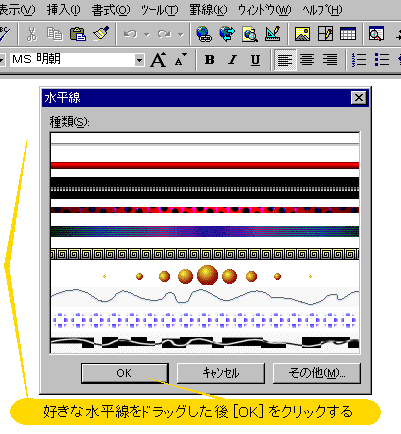Select the golden spheres line style
The width and height of the screenshot is (401, 434).
(x=205, y=276)
